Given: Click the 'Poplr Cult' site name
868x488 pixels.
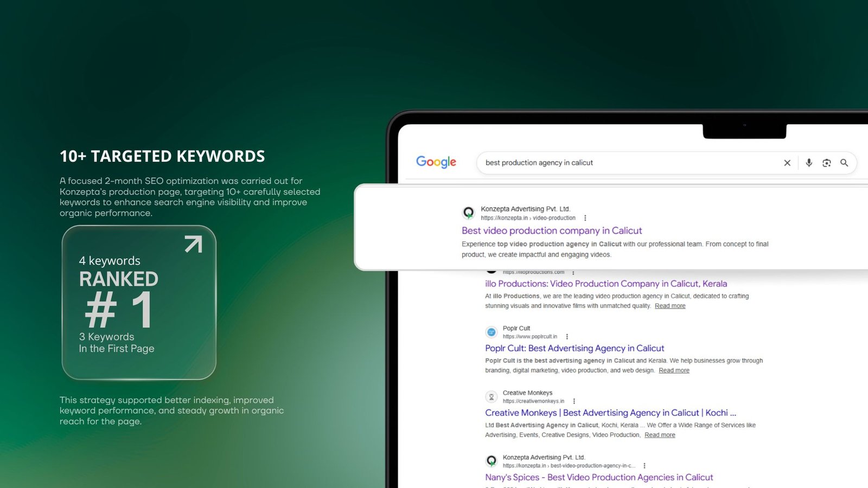Looking at the screenshot, I should (x=516, y=328).
